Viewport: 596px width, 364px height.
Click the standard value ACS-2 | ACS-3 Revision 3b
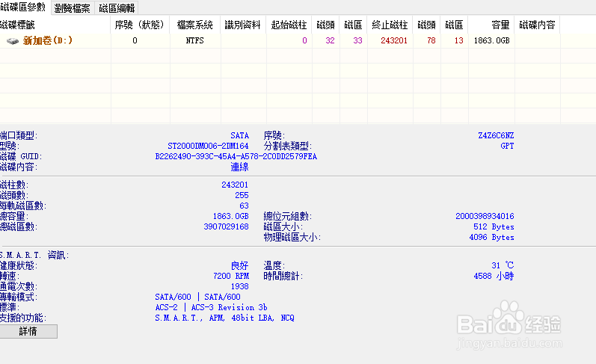pos(211,307)
